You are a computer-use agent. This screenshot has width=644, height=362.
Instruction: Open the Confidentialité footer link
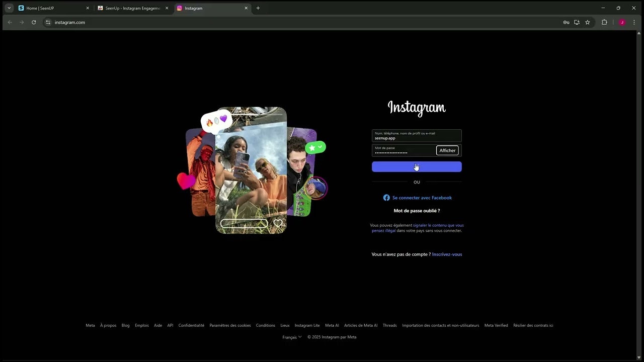point(191,325)
